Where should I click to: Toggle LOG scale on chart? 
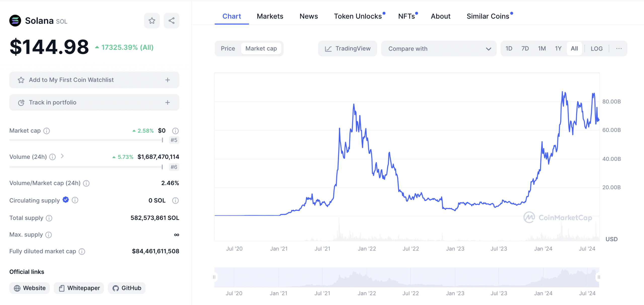click(596, 49)
